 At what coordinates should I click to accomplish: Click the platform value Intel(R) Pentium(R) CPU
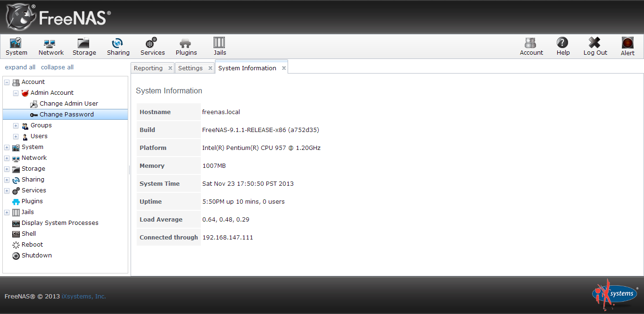[x=261, y=148]
